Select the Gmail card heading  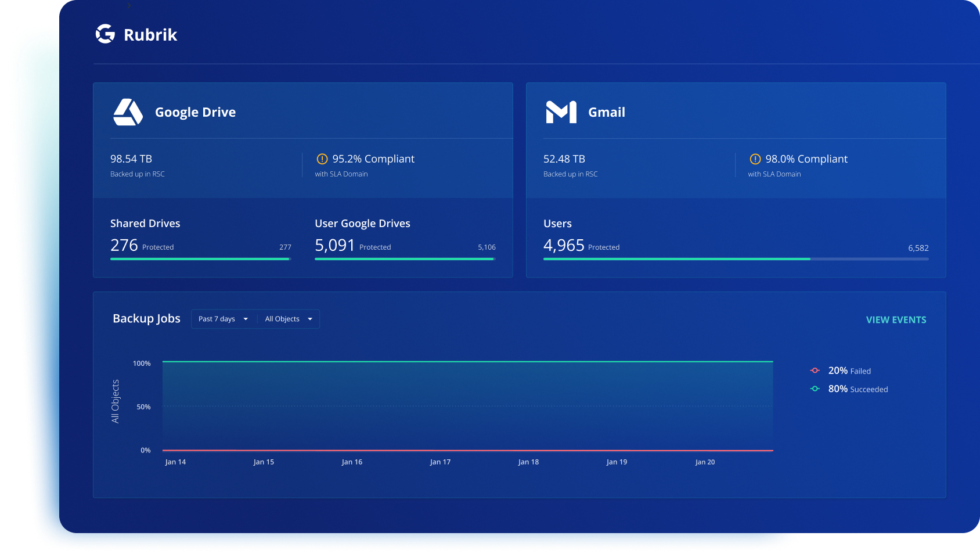click(x=606, y=112)
